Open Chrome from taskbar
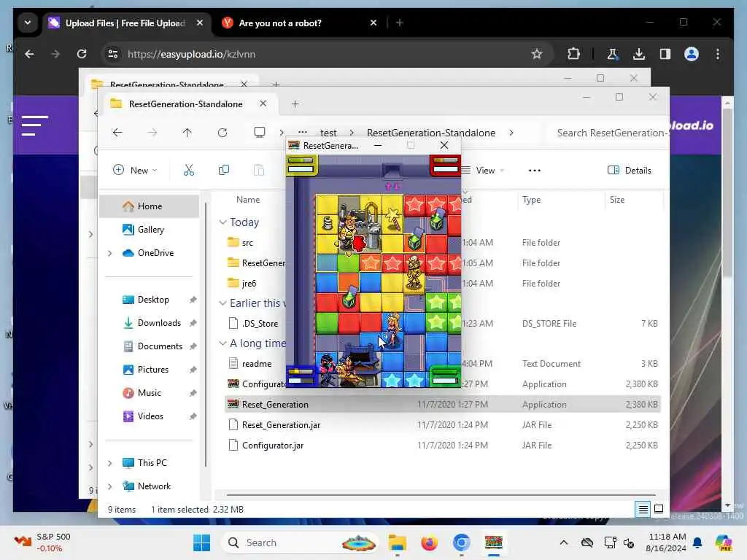The height and width of the screenshot is (560, 747). click(x=461, y=542)
